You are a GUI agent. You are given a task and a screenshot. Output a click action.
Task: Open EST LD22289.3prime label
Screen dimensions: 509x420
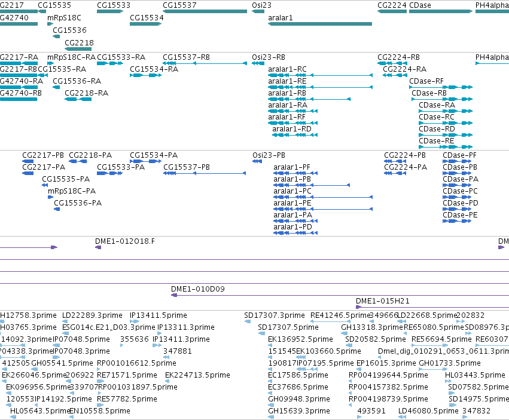[93, 315]
